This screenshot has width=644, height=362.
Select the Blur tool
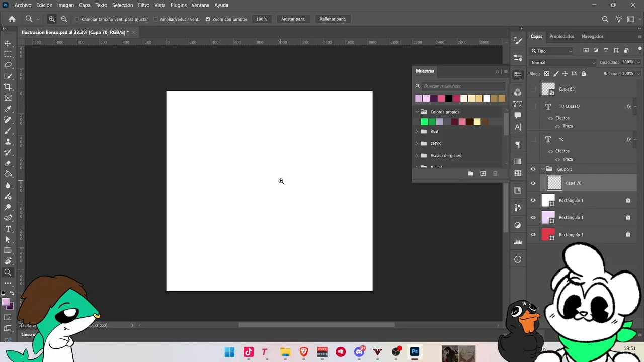pyautogui.click(x=8, y=186)
